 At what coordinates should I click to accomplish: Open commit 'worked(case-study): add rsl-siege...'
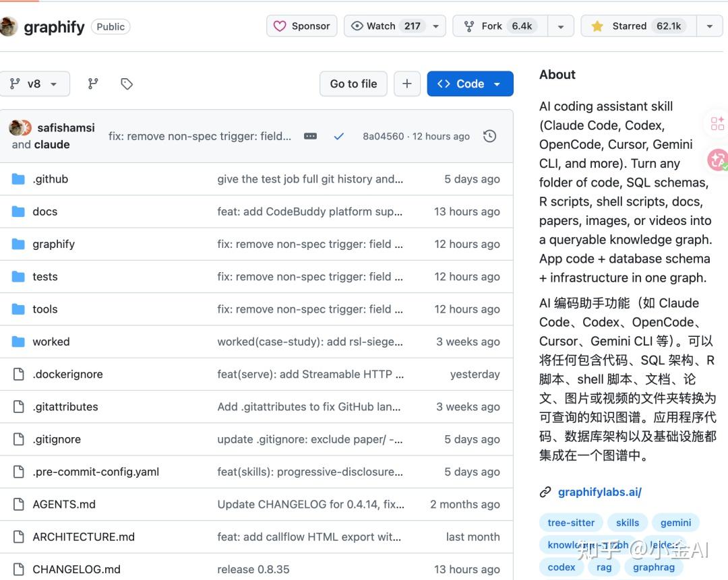click(310, 342)
